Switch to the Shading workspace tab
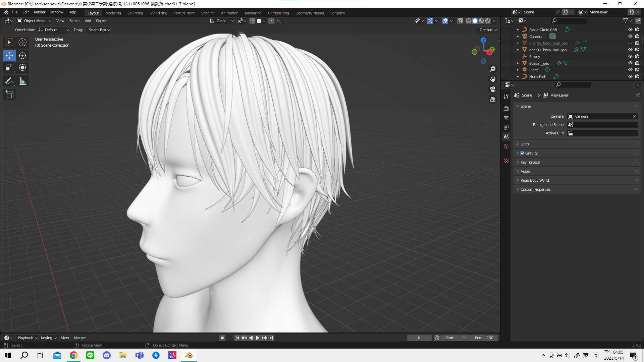Viewport: 644px width, 362px height. click(208, 13)
